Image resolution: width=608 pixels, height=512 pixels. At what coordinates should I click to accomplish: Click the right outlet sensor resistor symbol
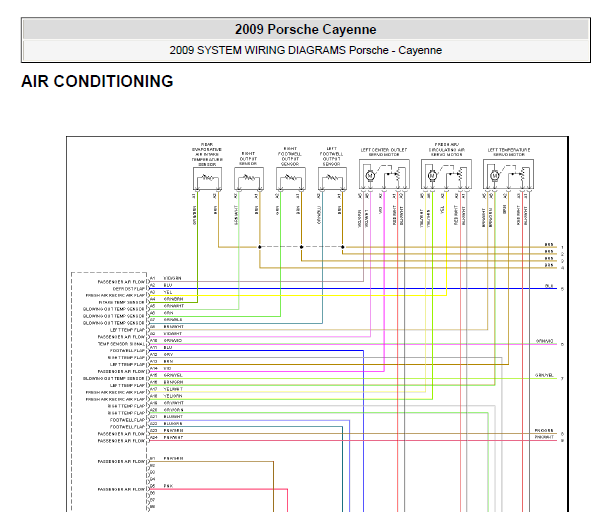pyautogui.click(x=249, y=178)
